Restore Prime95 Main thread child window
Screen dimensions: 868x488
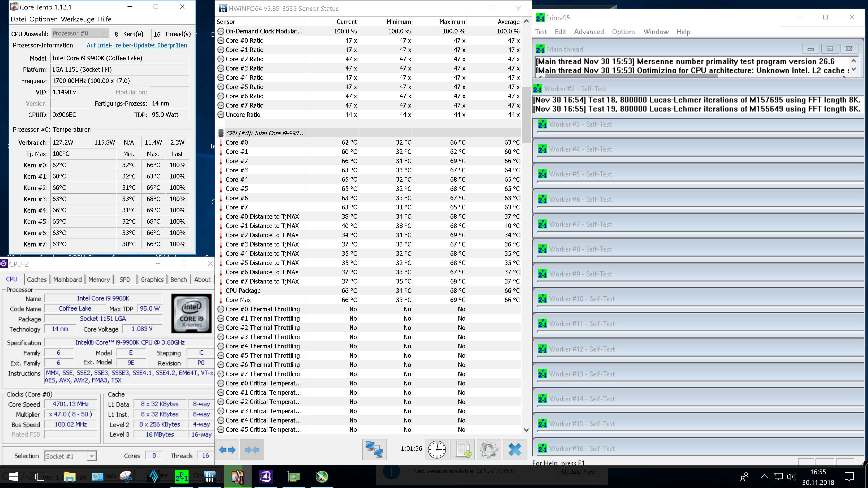(830, 49)
